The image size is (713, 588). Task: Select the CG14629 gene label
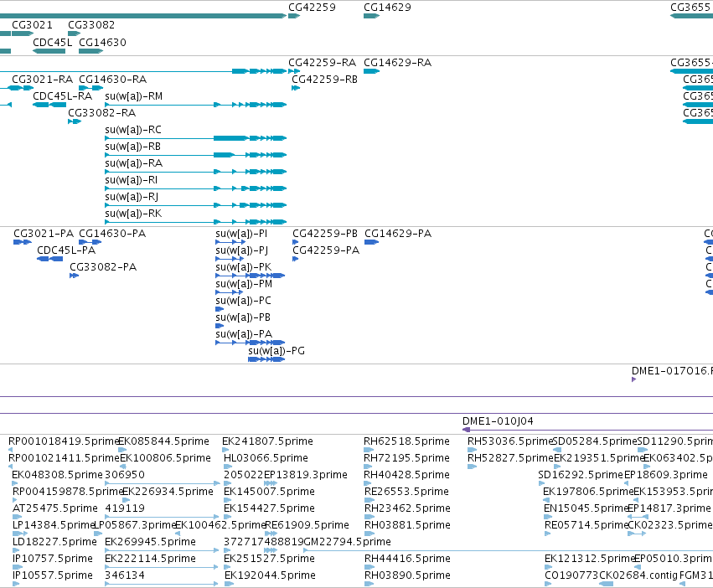(387, 8)
